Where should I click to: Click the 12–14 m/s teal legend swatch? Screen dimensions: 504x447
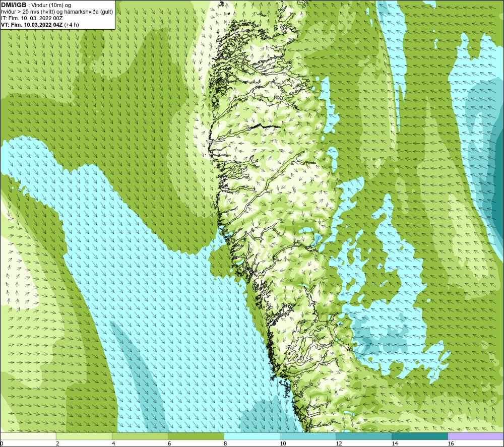(x=364, y=436)
